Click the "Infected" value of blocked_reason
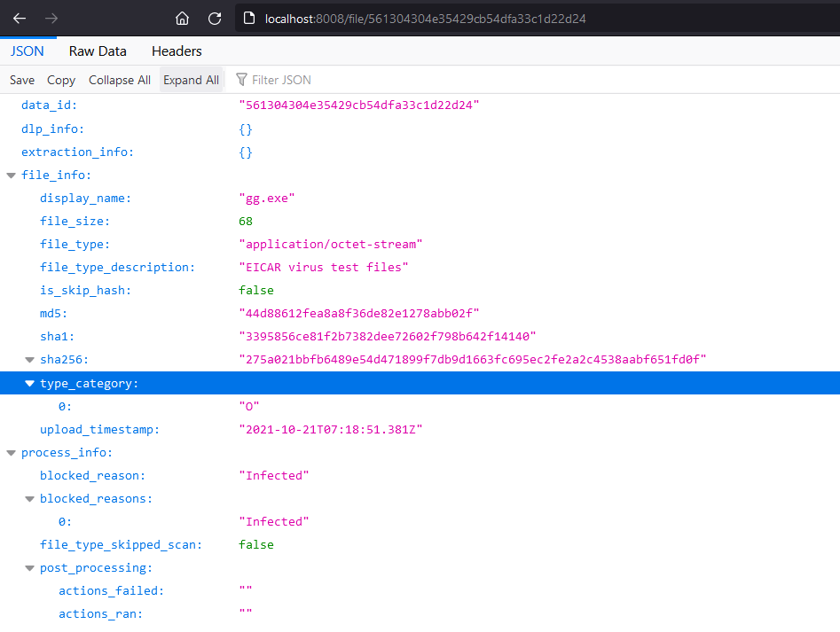Image resolution: width=840 pixels, height=632 pixels. (x=274, y=476)
